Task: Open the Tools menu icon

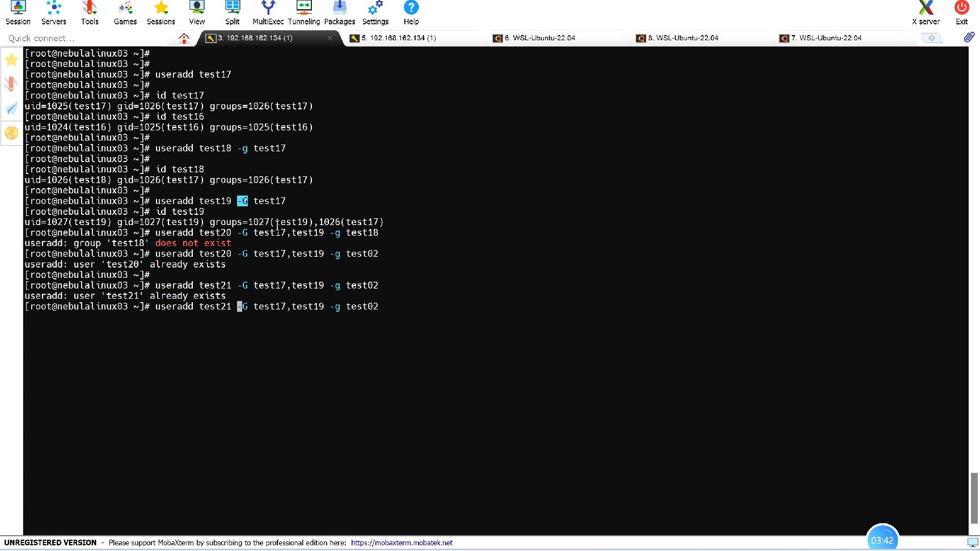Action: coord(90,13)
